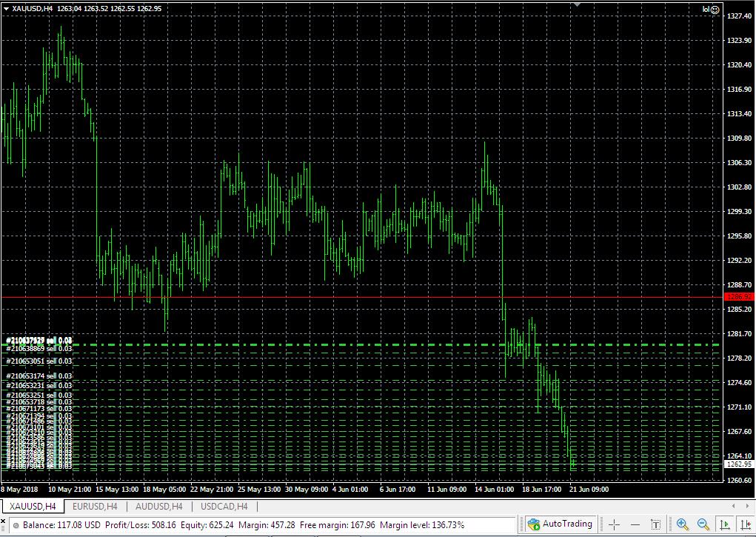Switch to the USDCAD,H4 chart tab
The width and height of the screenshot is (756, 537).
pyautogui.click(x=224, y=506)
